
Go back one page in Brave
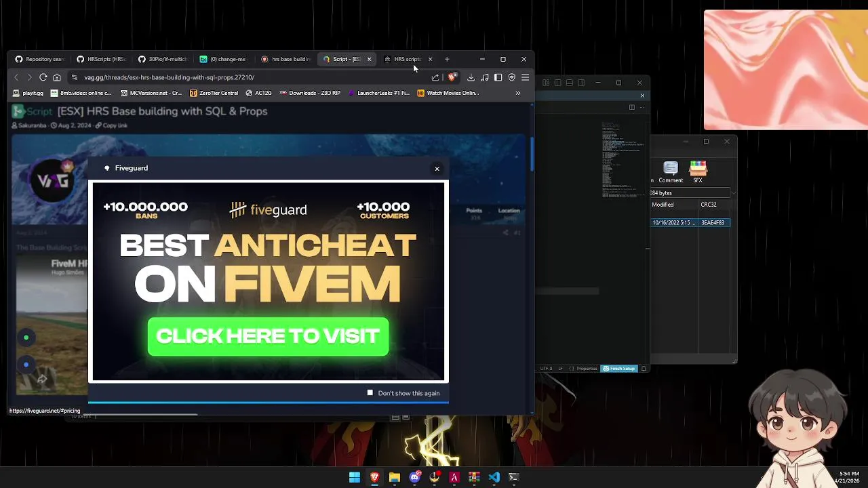[x=17, y=77]
